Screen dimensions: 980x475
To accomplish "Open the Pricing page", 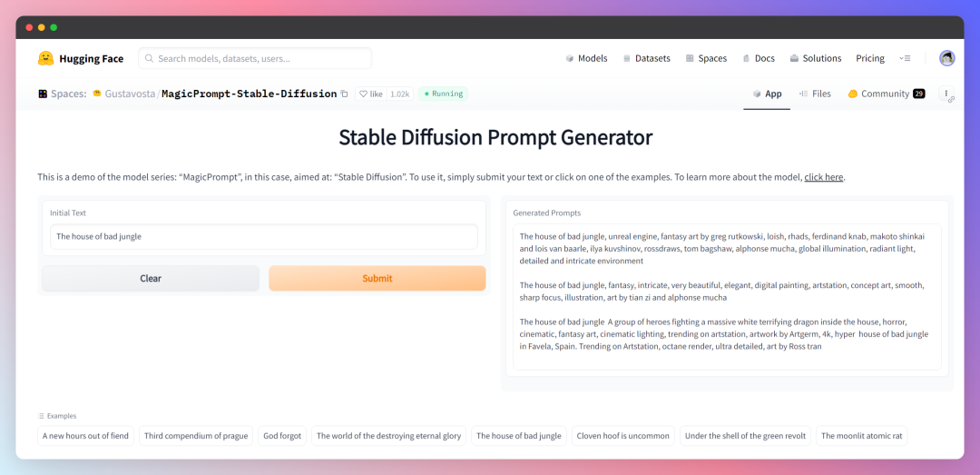I will click(870, 58).
